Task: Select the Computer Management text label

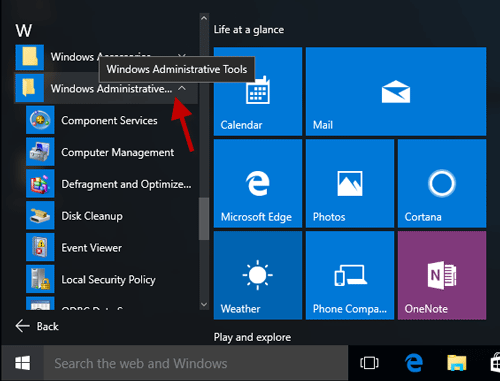Action: [118, 152]
